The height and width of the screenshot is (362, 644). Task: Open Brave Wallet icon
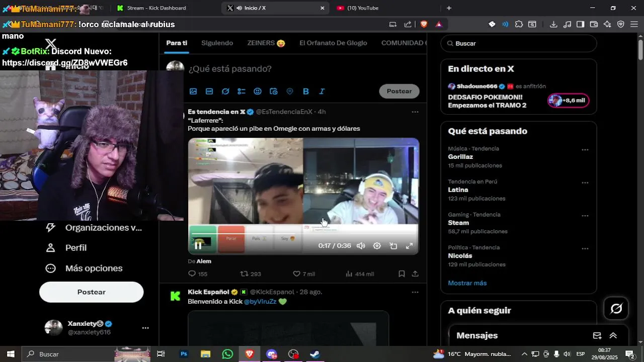coord(594,24)
